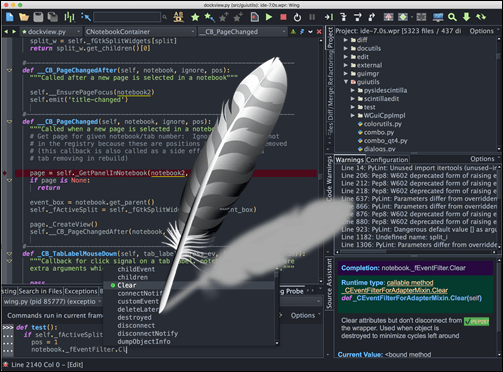This screenshot has width=503, height=372.
Task: Choose disconnectNotify in the autocomplete list
Action: pos(148,334)
